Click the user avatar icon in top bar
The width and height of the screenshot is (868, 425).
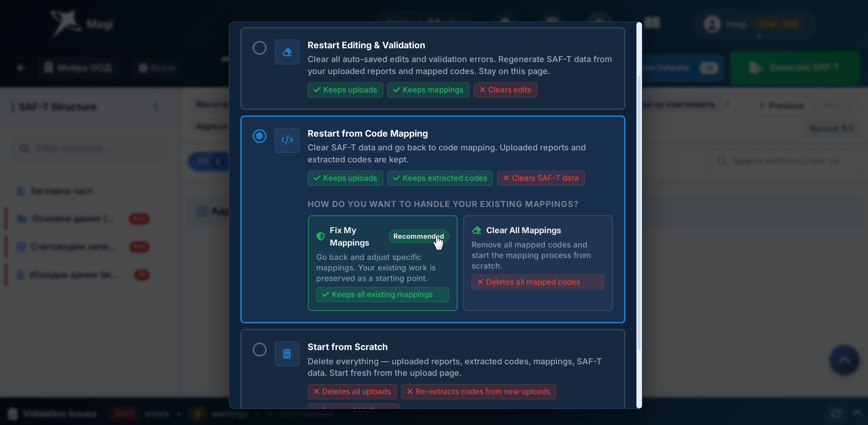point(712,24)
